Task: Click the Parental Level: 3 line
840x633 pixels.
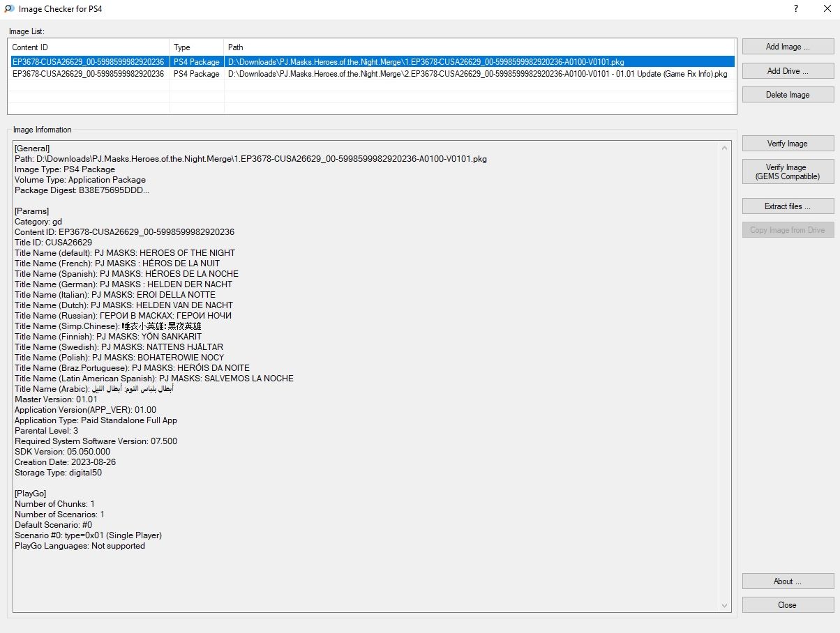Action: click(x=47, y=431)
